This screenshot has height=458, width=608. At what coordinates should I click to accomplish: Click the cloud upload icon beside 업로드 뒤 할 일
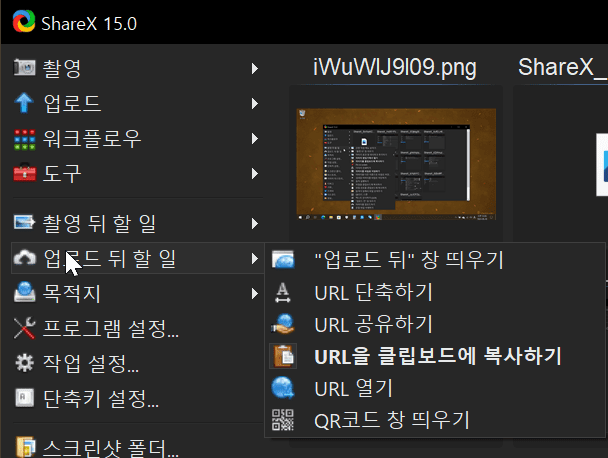click(24, 258)
